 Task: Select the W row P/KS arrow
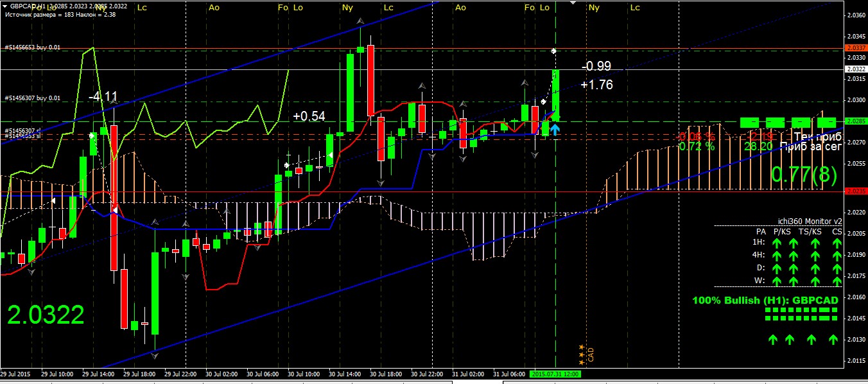793,280
